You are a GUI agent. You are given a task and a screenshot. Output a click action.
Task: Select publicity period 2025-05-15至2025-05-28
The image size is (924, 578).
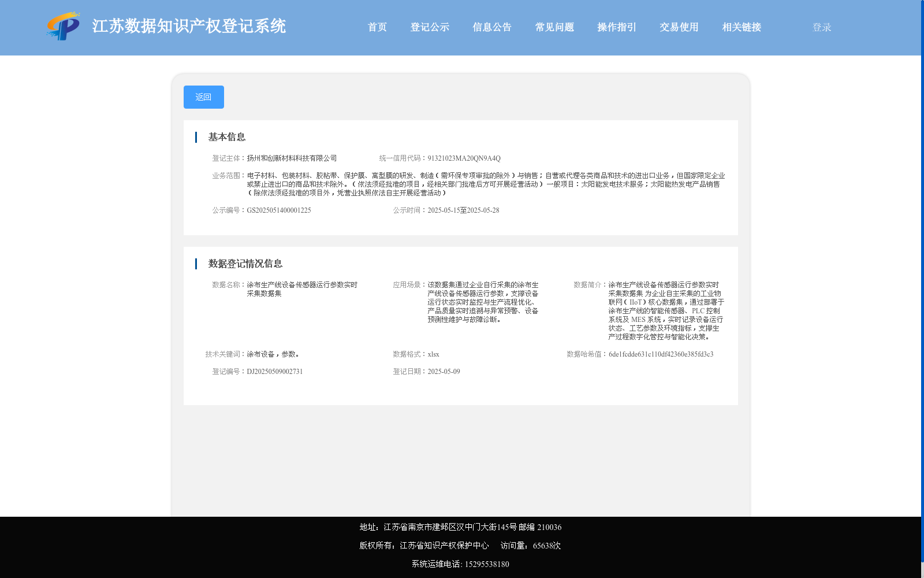[463, 210]
